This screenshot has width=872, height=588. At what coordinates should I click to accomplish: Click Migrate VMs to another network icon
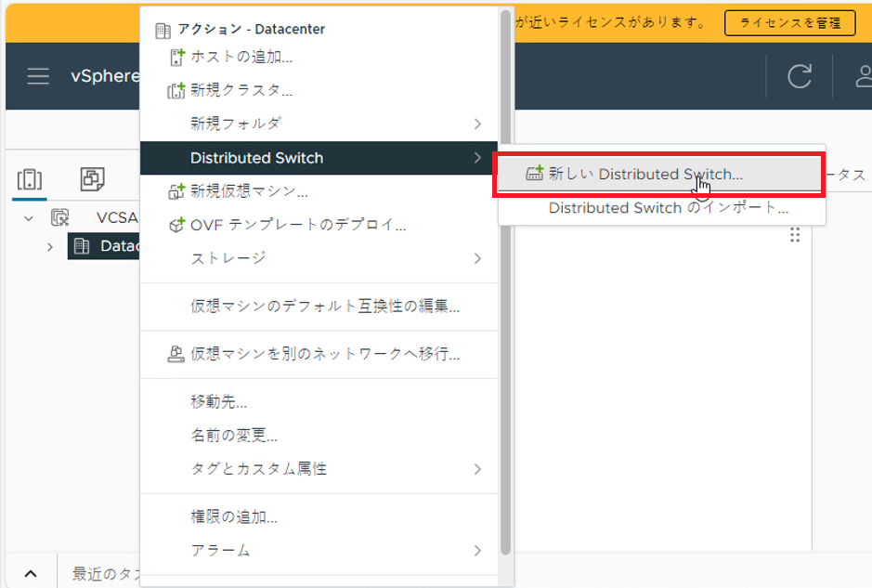pyautogui.click(x=176, y=354)
